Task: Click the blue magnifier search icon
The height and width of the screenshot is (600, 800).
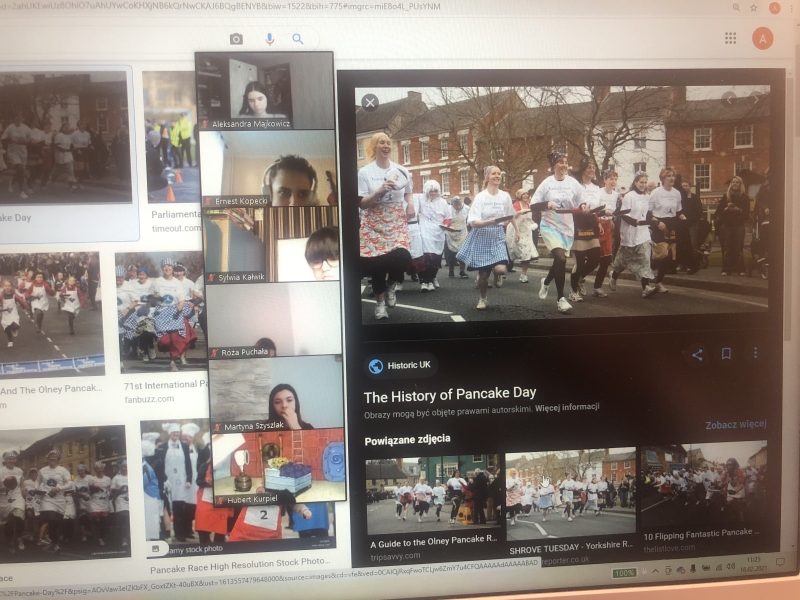Action: (x=298, y=39)
